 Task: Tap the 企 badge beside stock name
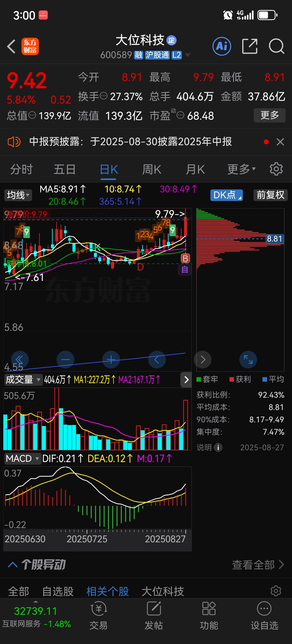171,40
